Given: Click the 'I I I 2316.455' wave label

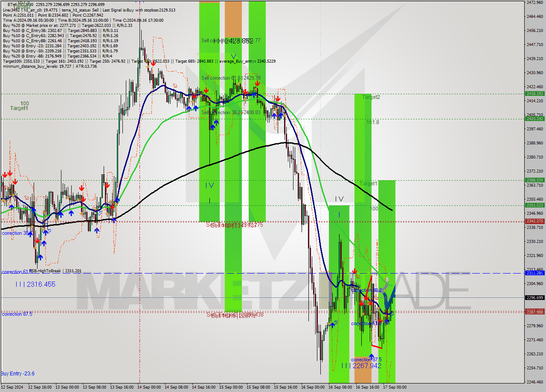Looking at the screenshot, I should click(x=35, y=284).
